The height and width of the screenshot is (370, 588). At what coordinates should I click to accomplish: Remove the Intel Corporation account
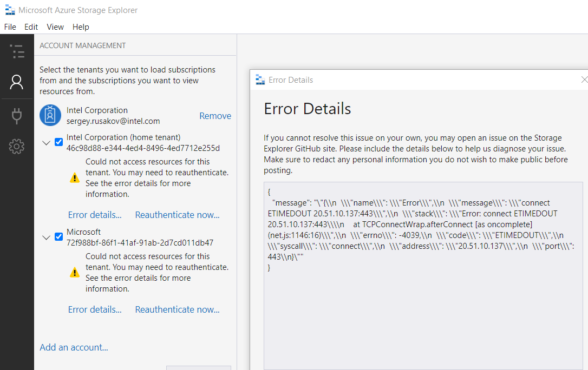(215, 115)
